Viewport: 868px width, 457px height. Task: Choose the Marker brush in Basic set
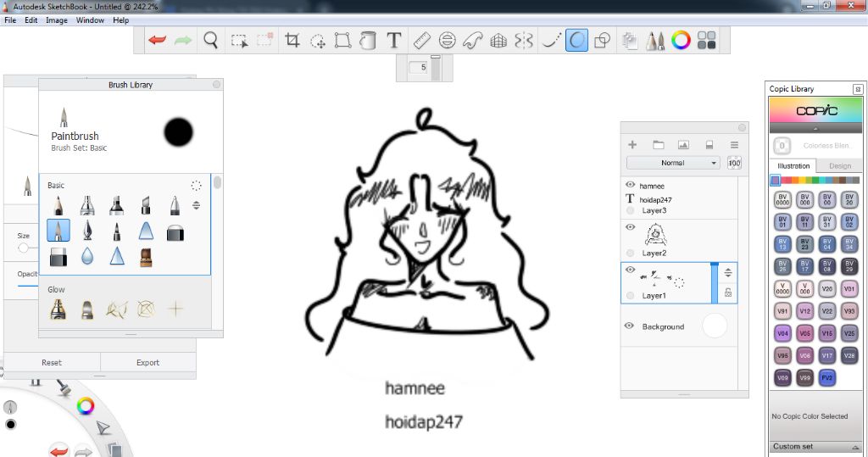pos(116,205)
